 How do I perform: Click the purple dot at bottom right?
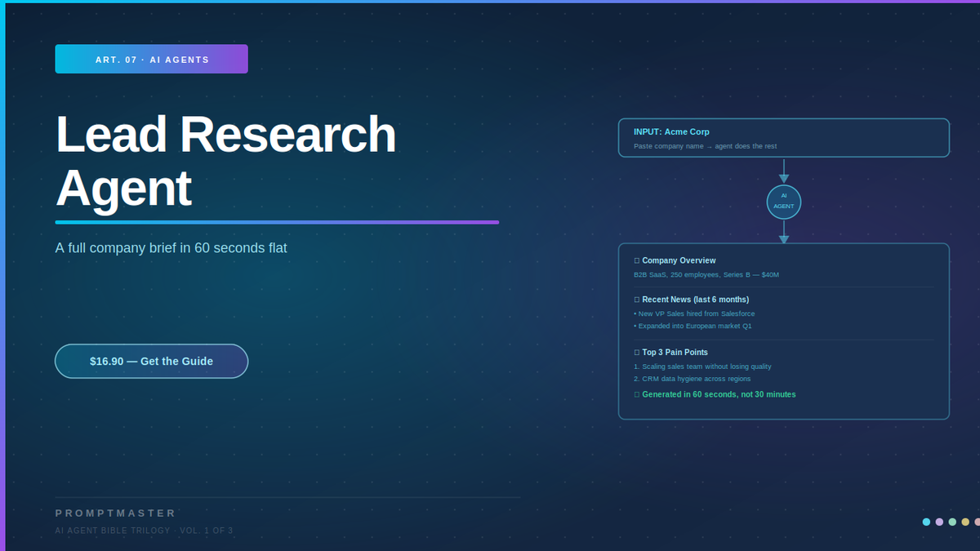click(x=939, y=522)
